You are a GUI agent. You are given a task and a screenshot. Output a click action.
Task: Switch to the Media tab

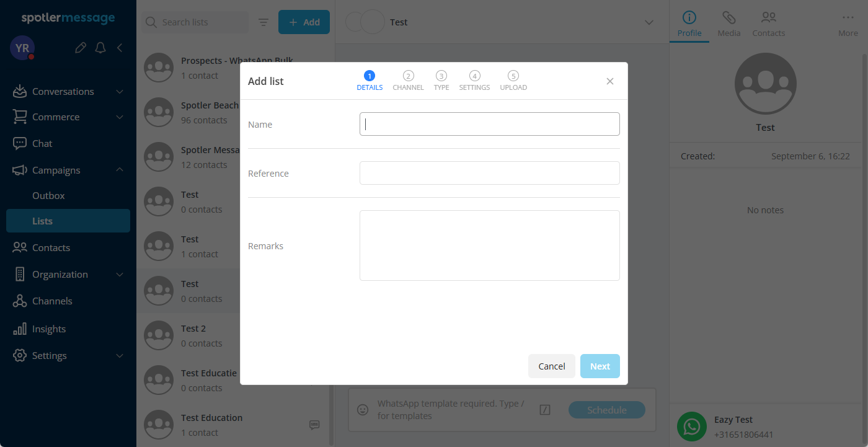(x=729, y=24)
